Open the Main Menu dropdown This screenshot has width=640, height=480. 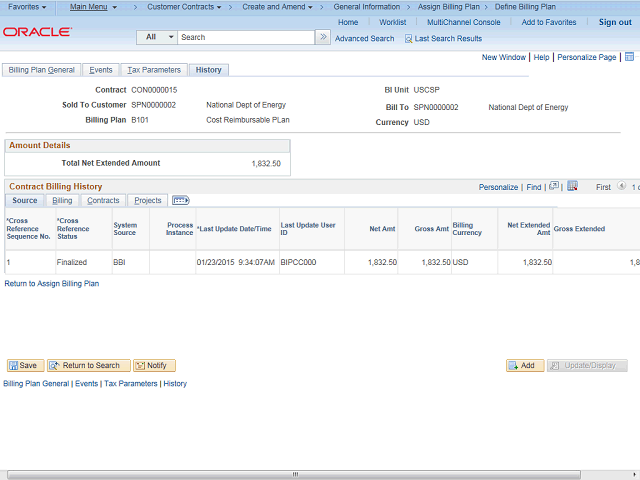pyautogui.click(x=93, y=7)
